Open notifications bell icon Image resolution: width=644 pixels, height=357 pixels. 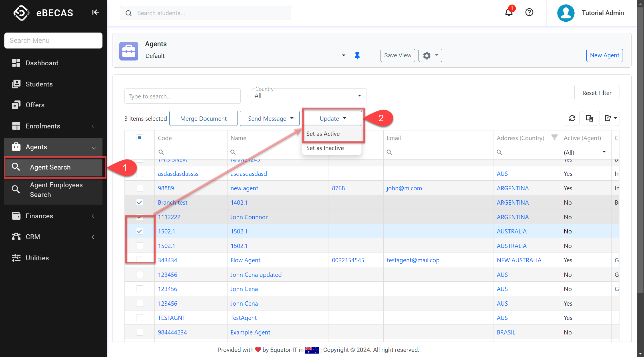[509, 12]
